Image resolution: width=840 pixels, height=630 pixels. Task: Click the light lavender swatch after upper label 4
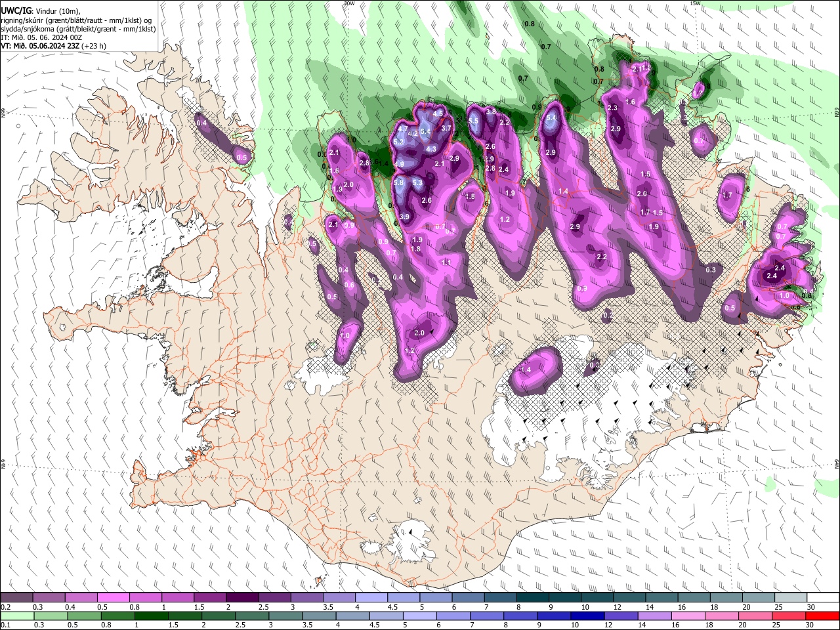coord(370,598)
